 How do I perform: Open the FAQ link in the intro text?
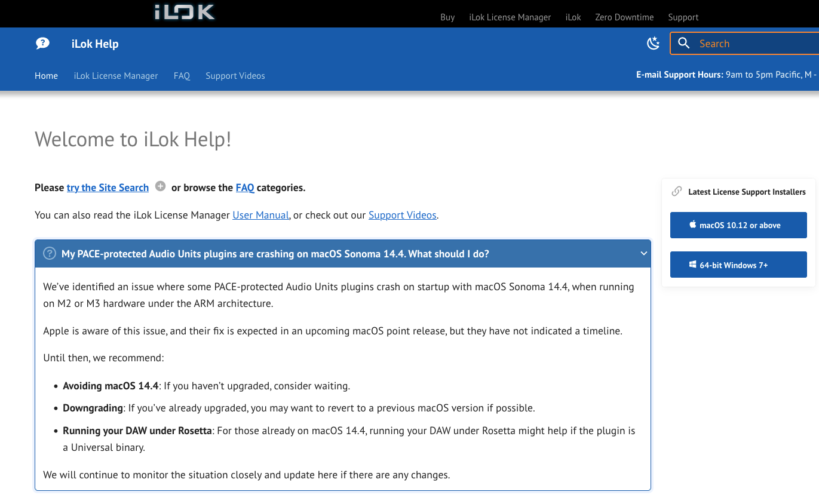[x=245, y=188]
